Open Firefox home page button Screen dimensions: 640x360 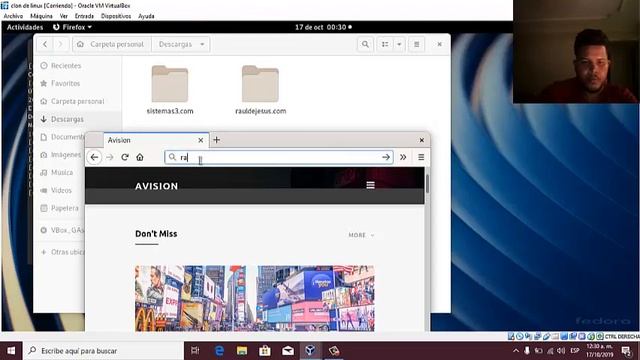coord(140,157)
